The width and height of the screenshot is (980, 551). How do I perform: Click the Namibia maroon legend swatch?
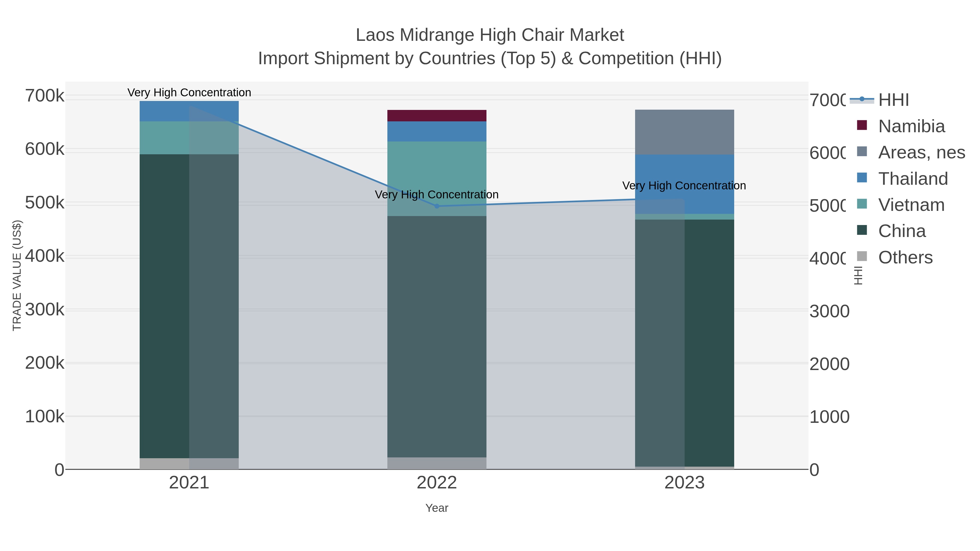coord(862,125)
